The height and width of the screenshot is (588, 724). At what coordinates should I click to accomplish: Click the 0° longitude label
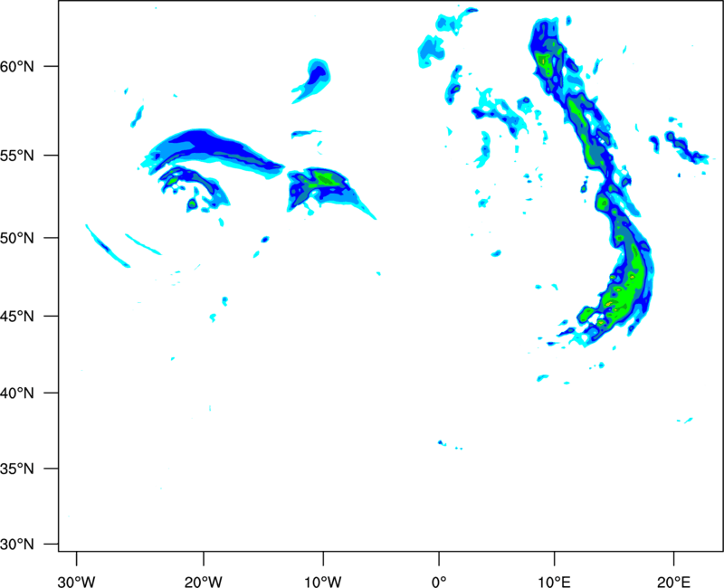(x=439, y=582)
